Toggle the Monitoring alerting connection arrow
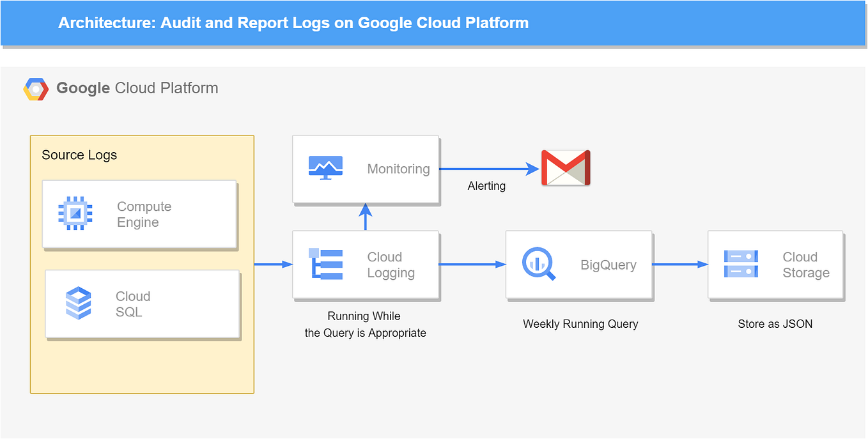Screen dimensions: 868x439 point(487,169)
